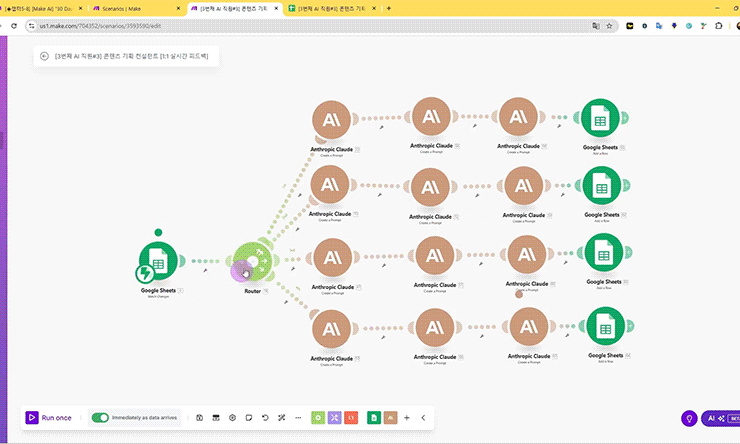
Task: Open the lightbulb help button
Action: pyautogui.click(x=690, y=418)
